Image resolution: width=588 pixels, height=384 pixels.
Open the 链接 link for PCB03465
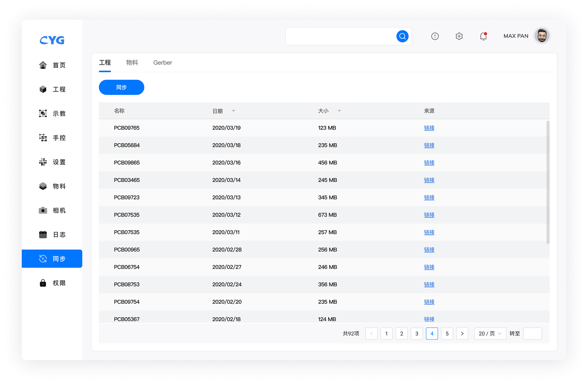tap(429, 180)
